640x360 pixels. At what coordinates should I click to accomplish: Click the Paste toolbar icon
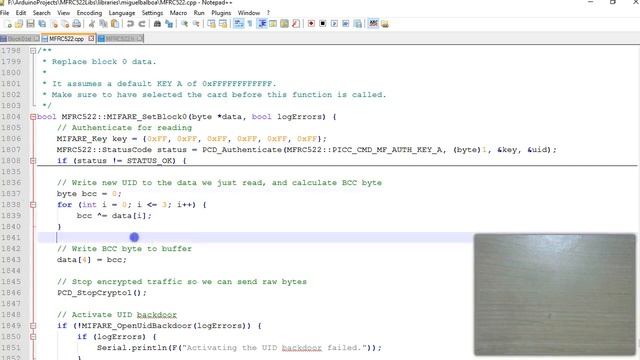click(115, 24)
